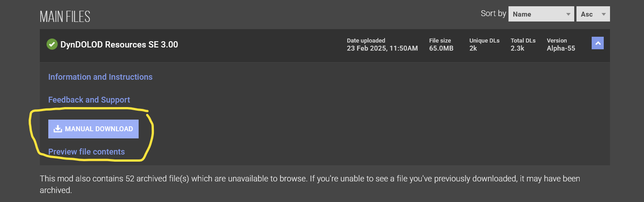
Task: Click the Sort by label
Action: (x=493, y=13)
